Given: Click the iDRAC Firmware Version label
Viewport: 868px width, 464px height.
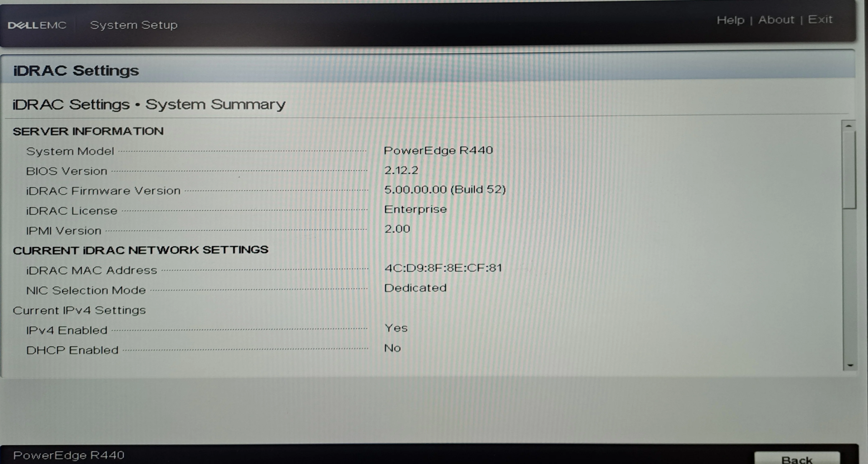Looking at the screenshot, I should [x=104, y=191].
